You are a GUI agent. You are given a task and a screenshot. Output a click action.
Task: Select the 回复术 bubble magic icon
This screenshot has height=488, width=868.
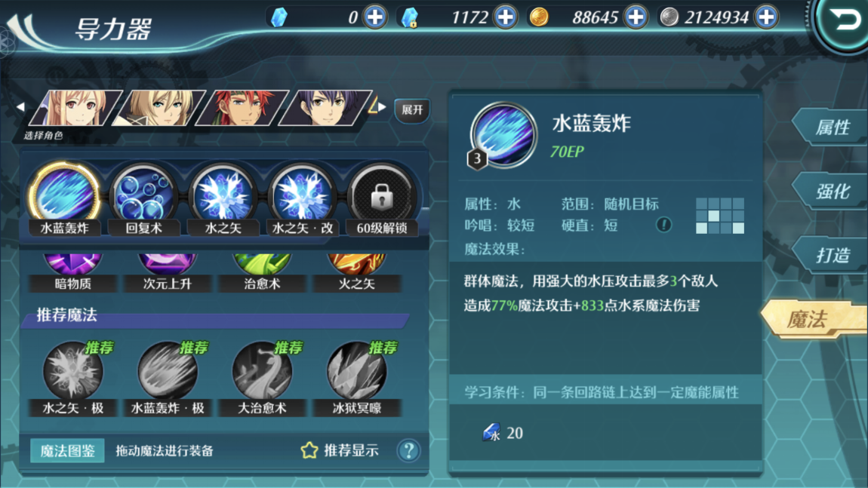click(143, 195)
